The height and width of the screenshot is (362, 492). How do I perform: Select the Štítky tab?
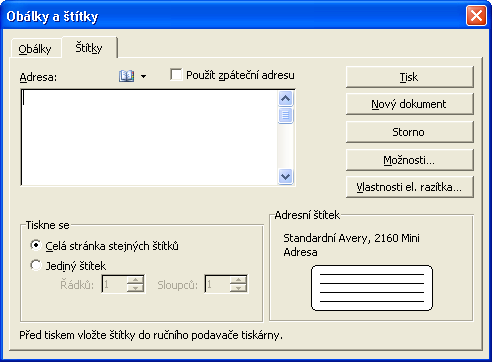(x=89, y=48)
